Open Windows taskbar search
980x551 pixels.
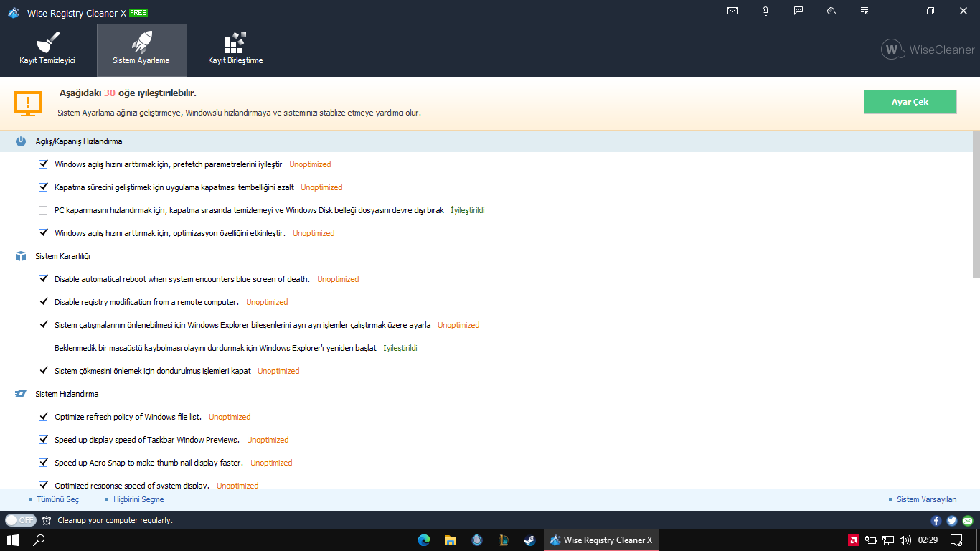[39, 540]
